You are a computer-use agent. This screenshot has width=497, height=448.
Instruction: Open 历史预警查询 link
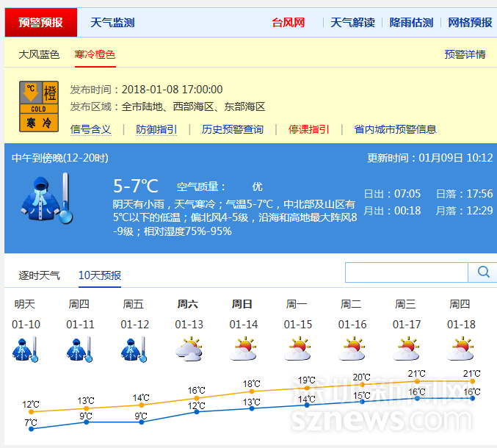[232, 129]
